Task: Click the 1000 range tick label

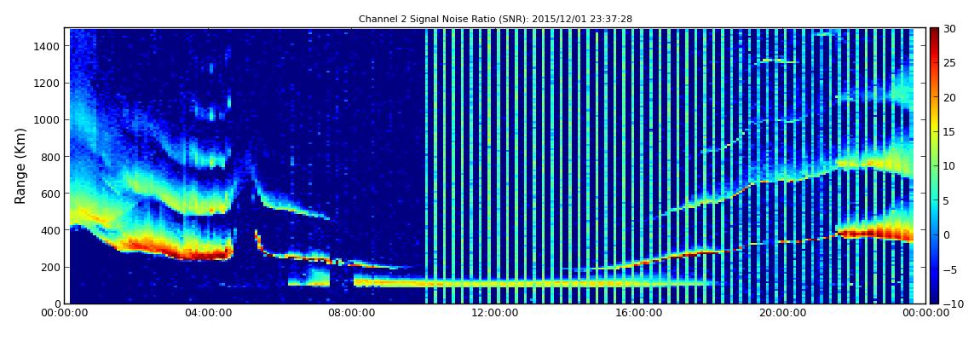Action: [47, 120]
